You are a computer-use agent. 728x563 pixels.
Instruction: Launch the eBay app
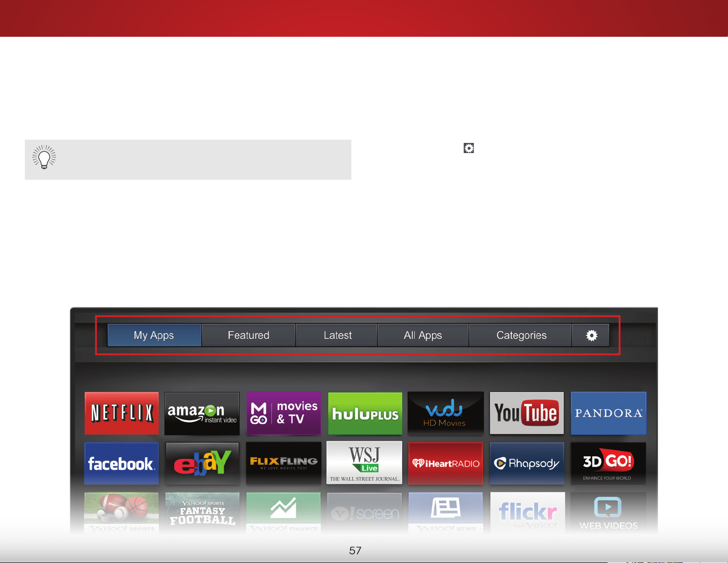pos(202,463)
